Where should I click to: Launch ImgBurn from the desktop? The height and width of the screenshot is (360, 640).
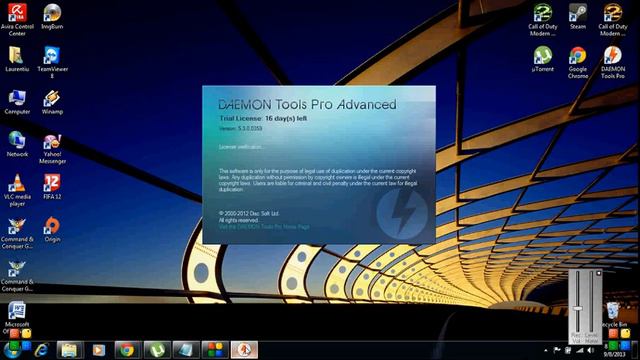[52, 17]
